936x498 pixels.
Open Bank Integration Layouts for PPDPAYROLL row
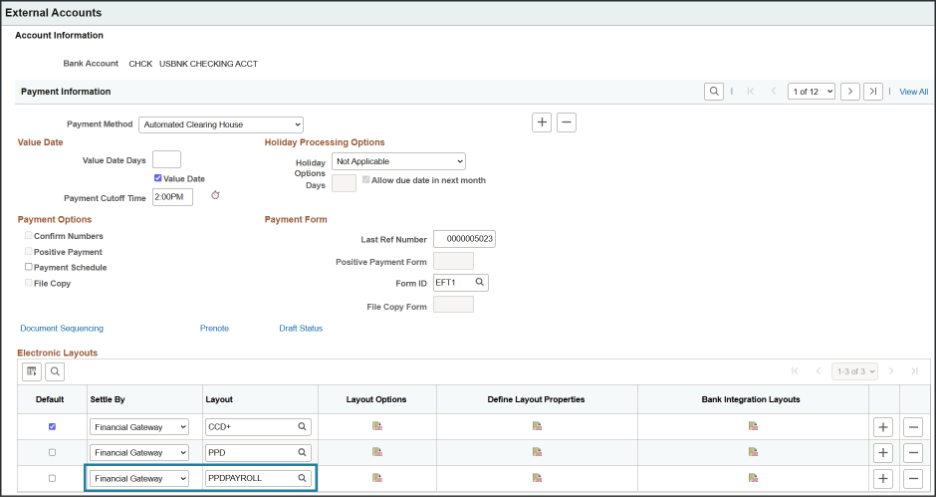(753, 478)
